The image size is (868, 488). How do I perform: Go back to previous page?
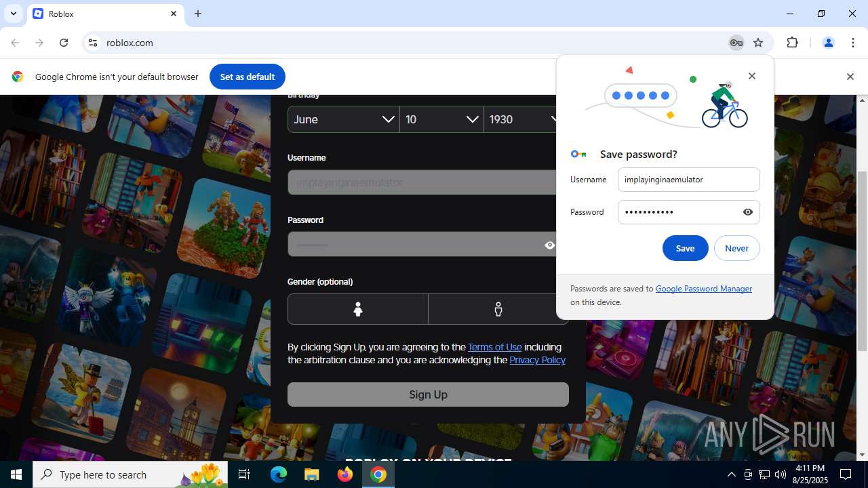click(x=15, y=43)
